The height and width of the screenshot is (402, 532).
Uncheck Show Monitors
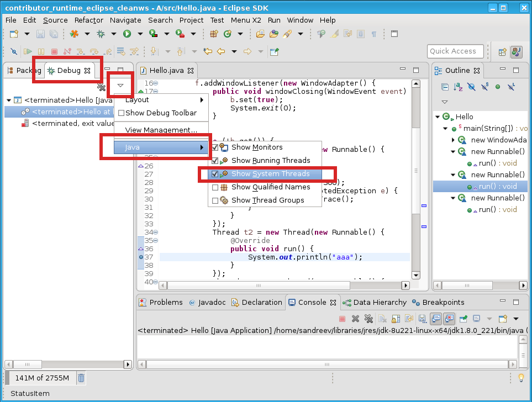[x=215, y=147]
